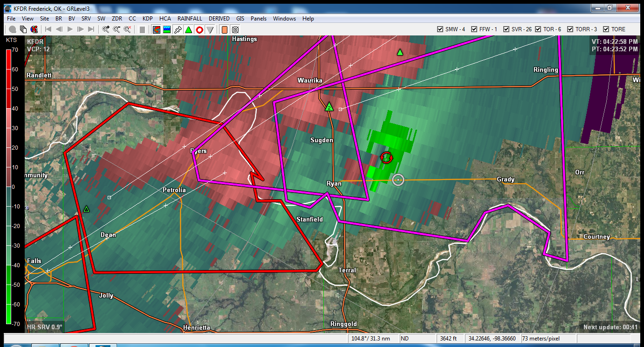
Task: Click the zoom in magnifier icon
Action: [106, 29]
